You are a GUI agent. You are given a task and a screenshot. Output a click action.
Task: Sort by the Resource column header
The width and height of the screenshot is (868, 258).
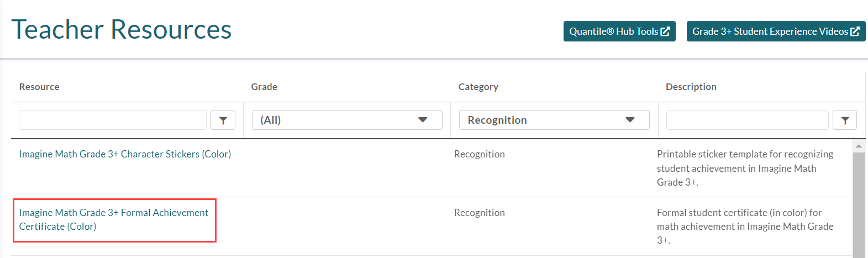pyautogui.click(x=39, y=87)
